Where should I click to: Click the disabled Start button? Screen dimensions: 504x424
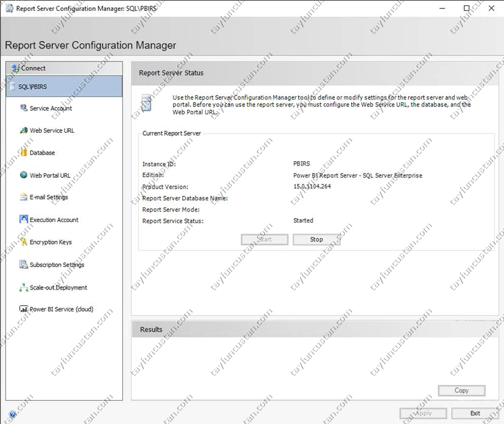pos(265,240)
